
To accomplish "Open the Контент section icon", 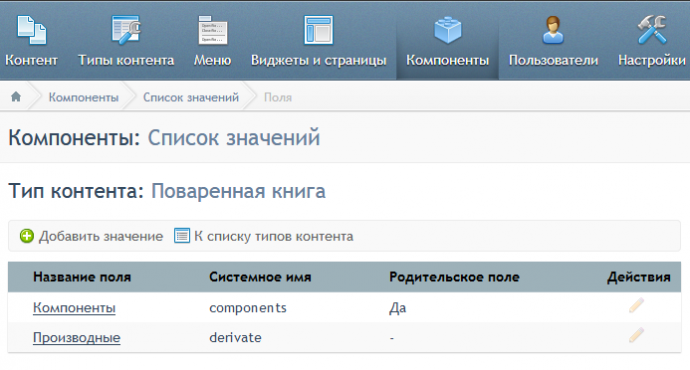I will coord(31,30).
